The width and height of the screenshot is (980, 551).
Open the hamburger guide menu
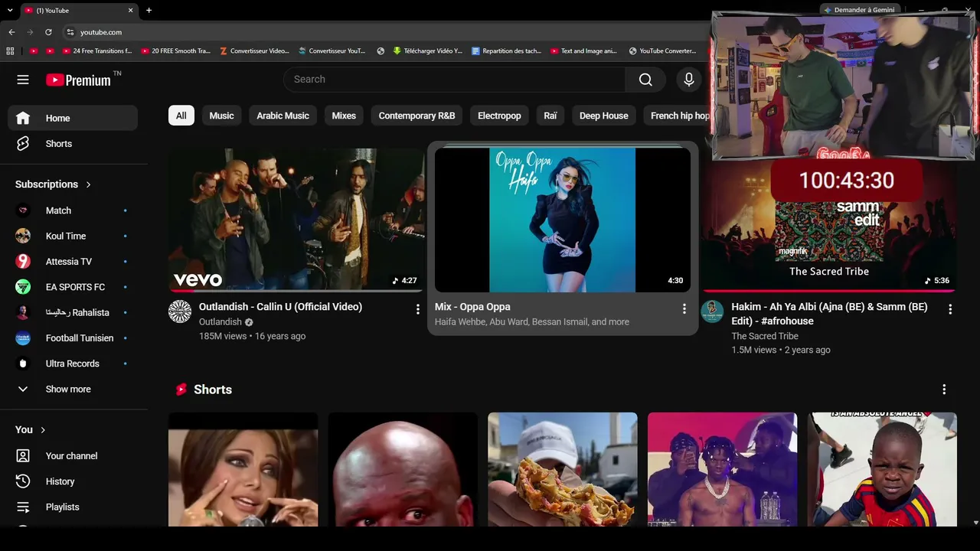(23, 80)
